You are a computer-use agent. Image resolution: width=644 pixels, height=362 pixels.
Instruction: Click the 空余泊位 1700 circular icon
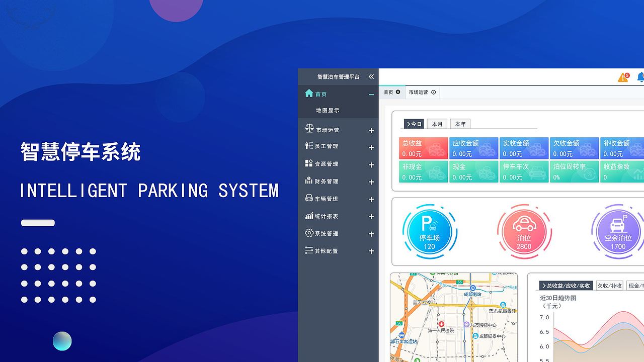(x=618, y=231)
